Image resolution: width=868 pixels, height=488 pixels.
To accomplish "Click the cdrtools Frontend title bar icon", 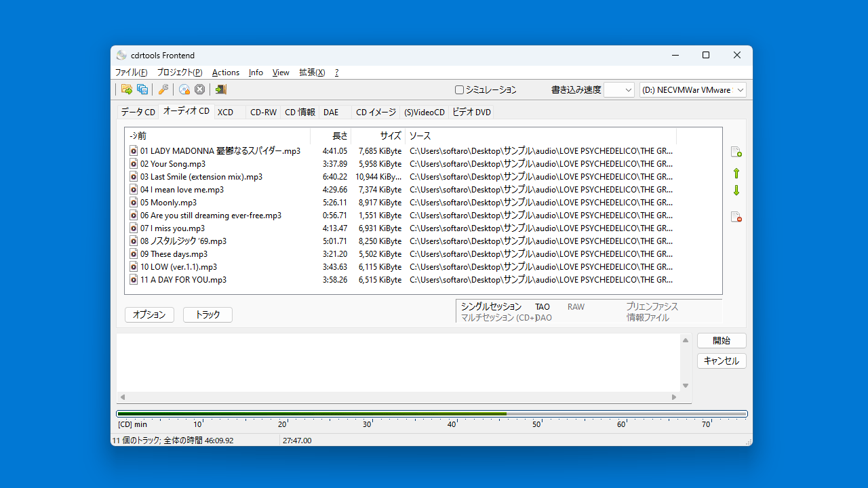I will click(x=121, y=56).
